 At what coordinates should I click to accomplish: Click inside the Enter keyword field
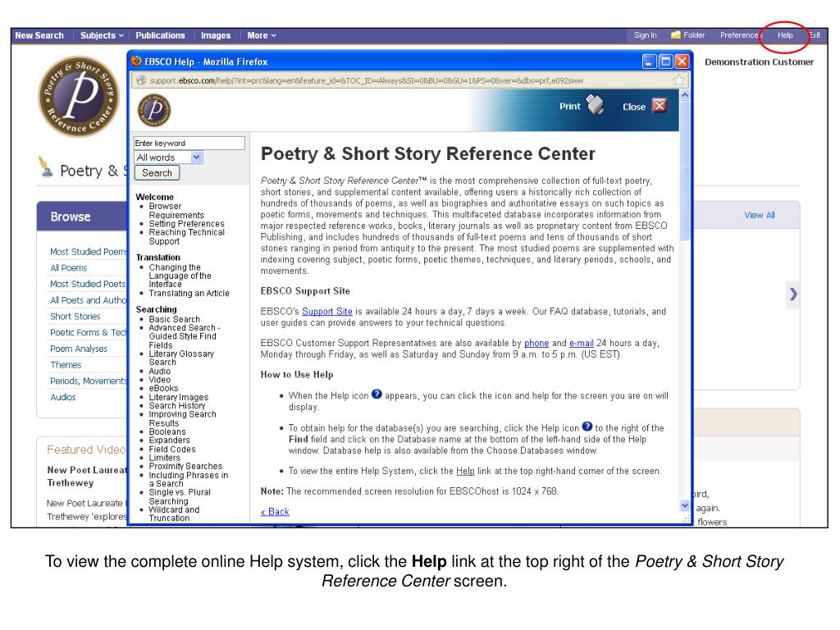[189, 143]
